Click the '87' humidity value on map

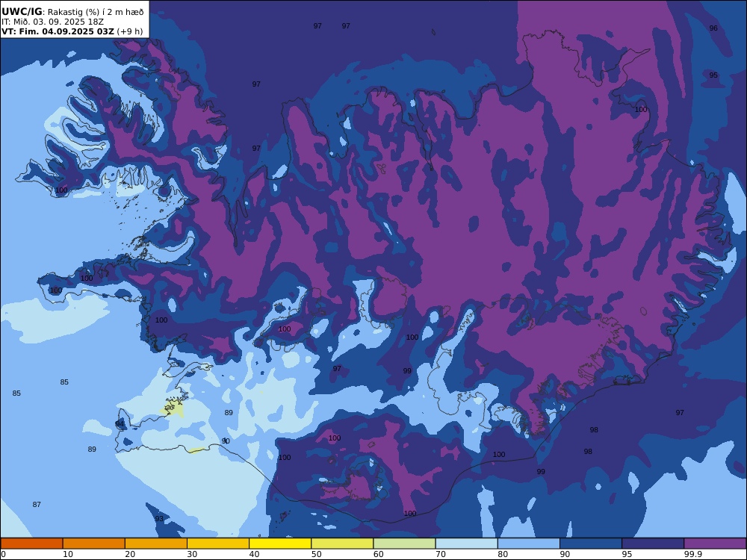37,504
